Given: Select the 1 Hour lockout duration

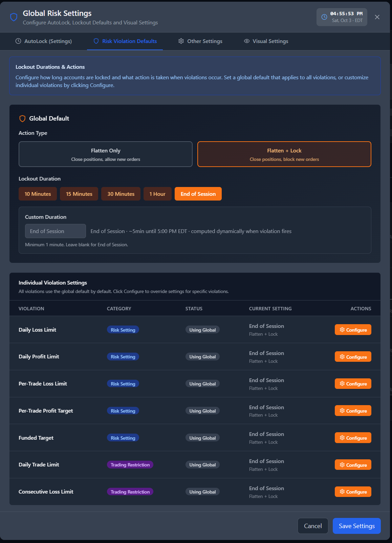Looking at the screenshot, I should coord(157,194).
